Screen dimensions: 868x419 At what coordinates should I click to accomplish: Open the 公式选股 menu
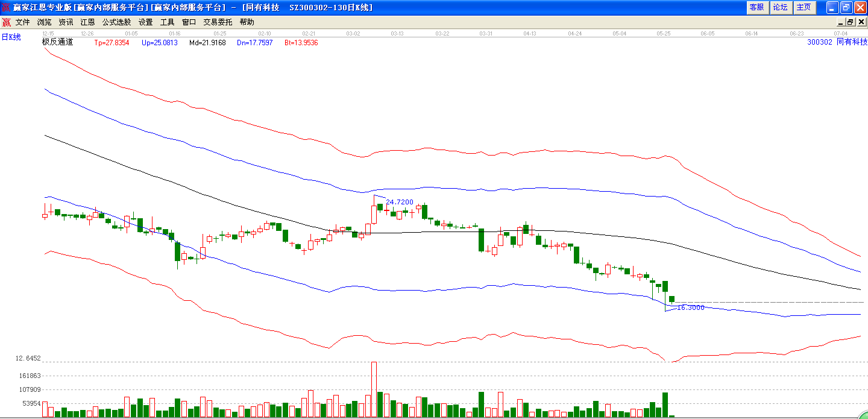coord(117,22)
